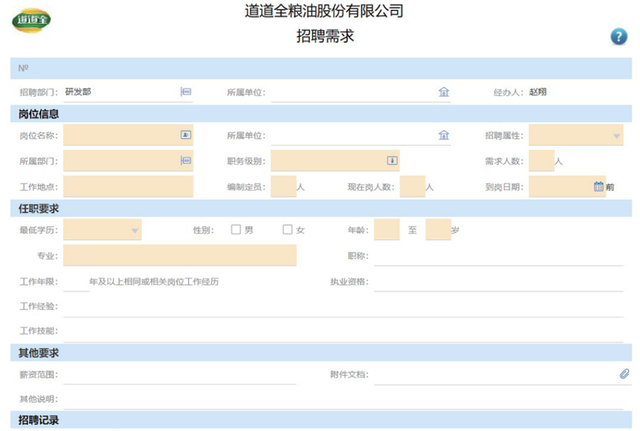Click the № number bar label
640x431 pixels.
tap(23, 68)
